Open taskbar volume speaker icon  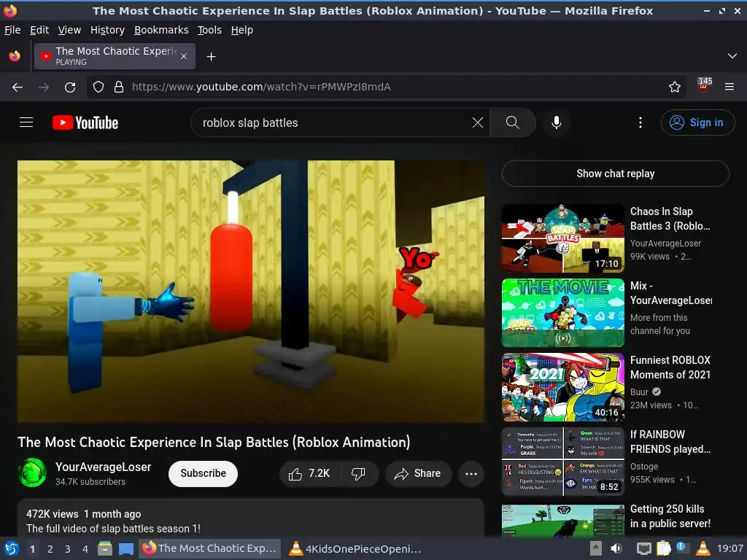pos(616,548)
